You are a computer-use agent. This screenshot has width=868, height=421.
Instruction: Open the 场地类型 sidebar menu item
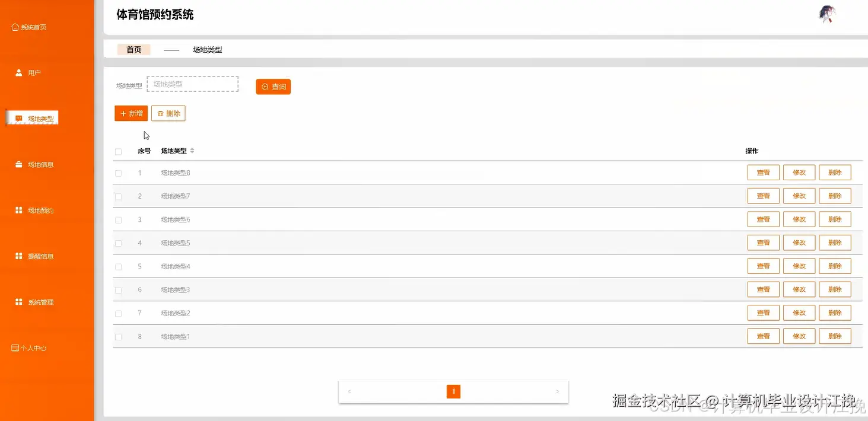34,119
